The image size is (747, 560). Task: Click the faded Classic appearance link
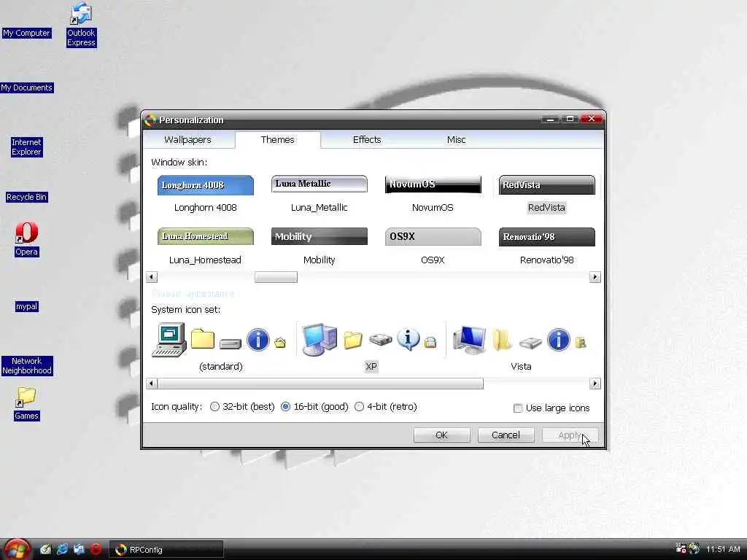[193, 294]
